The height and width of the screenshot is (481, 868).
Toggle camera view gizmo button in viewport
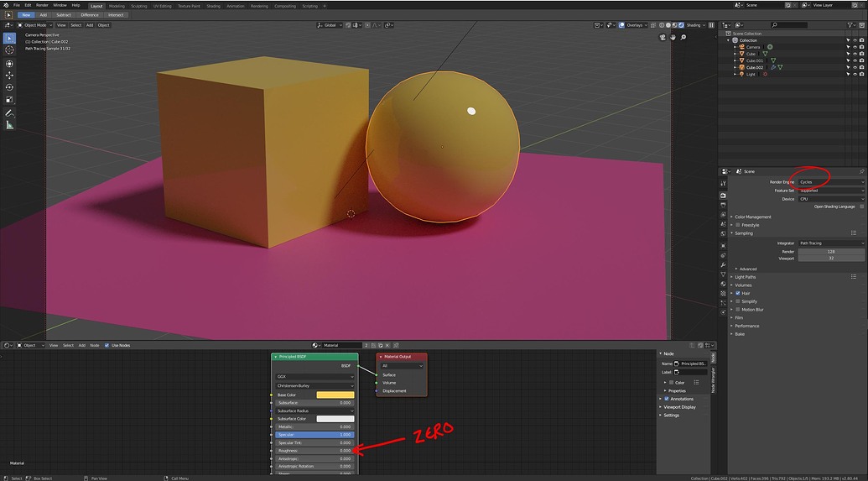663,37
